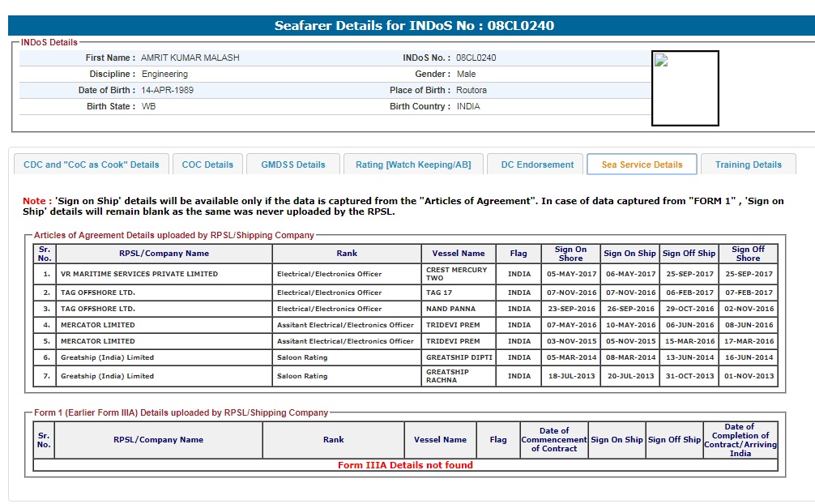The height and width of the screenshot is (504, 815).
Task: Click the Form IIIA Details not found message
Action: [x=405, y=465]
